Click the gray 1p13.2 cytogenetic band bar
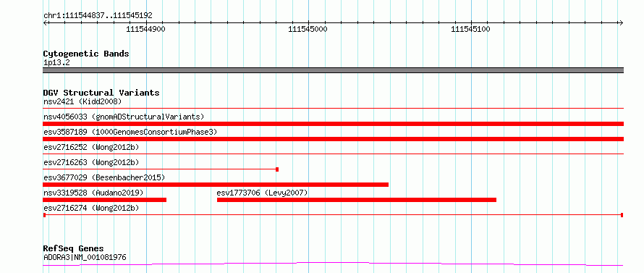The width and height of the screenshot is (644, 273). (x=333, y=70)
